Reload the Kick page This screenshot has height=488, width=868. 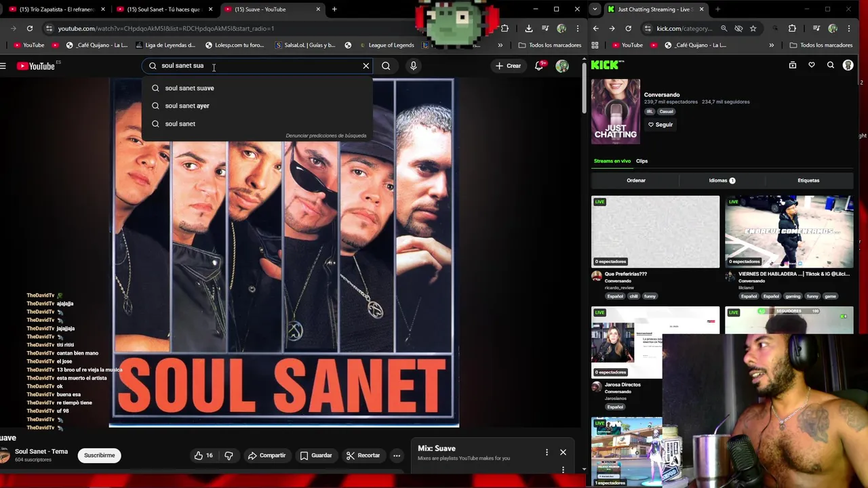coord(629,28)
